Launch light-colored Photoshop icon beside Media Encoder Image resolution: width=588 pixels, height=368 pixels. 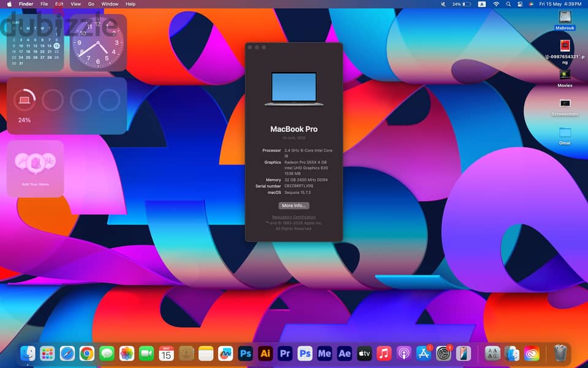(304, 353)
